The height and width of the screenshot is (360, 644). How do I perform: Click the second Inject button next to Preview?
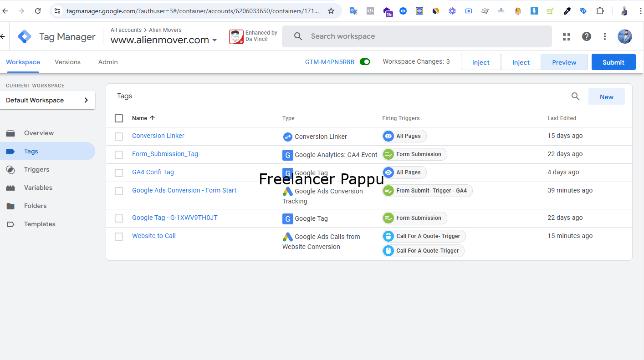coord(521,62)
